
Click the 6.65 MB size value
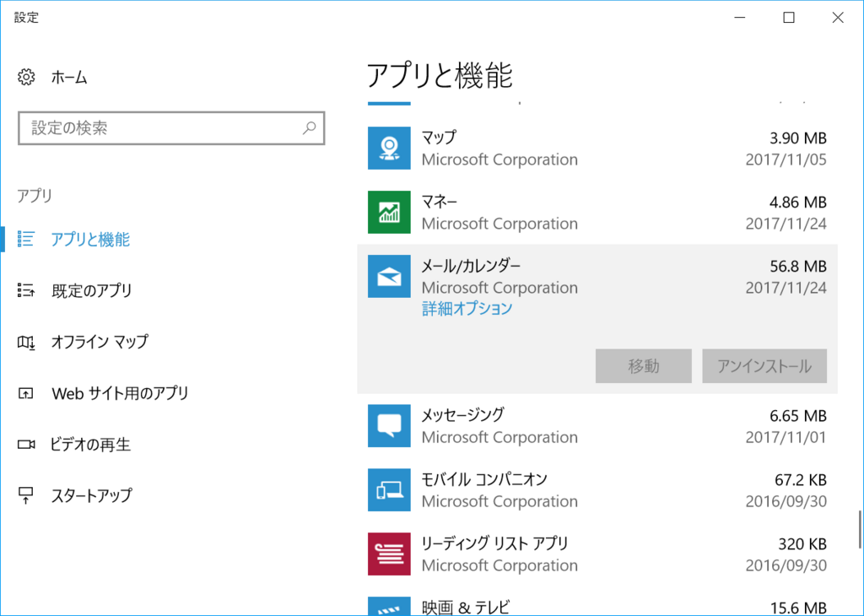click(x=798, y=415)
